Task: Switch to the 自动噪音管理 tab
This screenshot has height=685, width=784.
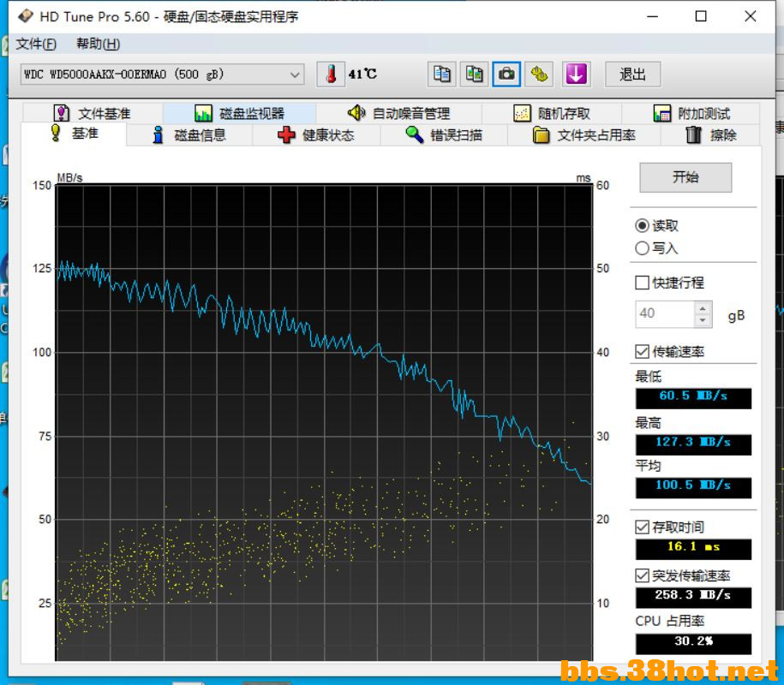Action: (x=398, y=113)
